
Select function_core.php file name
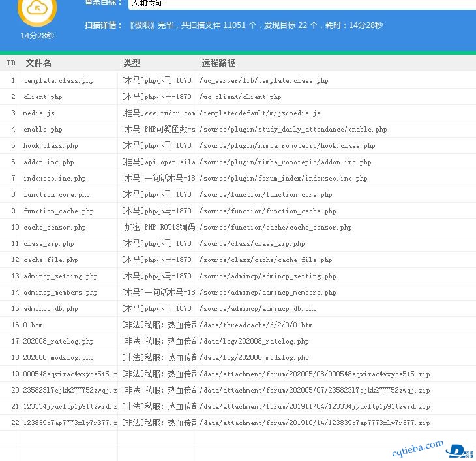pos(57,194)
